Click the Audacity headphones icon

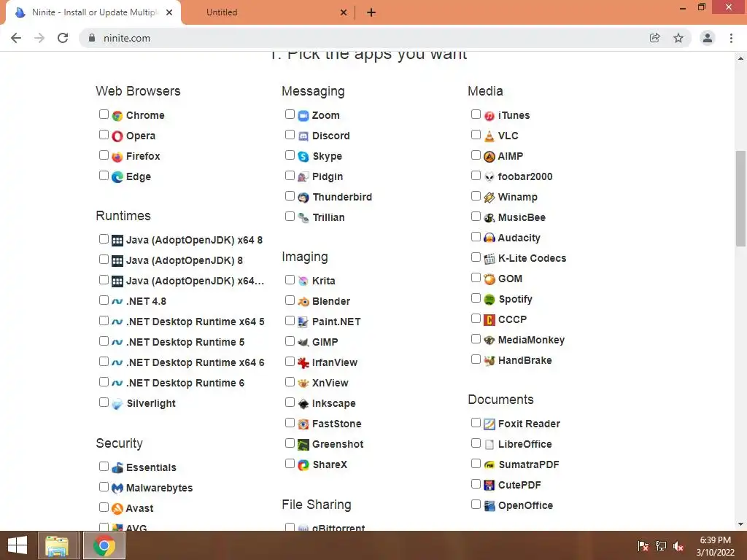pyautogui.click(x=489, y=238)
